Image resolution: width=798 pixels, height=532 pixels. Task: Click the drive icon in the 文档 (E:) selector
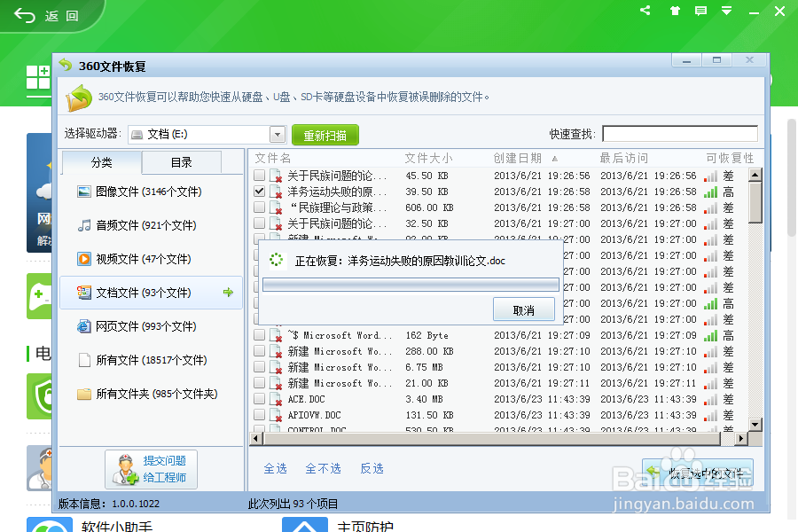(x=137, y=135)
